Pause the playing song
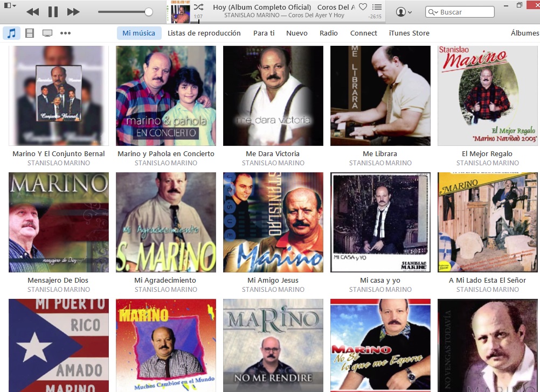Viewport: 540px width, 392px height. (x=52, y=11)
